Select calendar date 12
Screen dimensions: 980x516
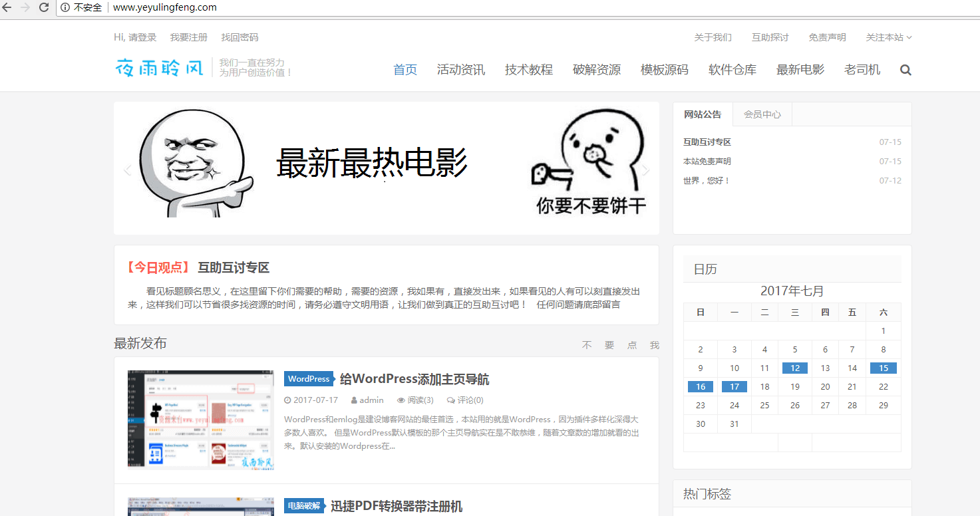(795, 368)
